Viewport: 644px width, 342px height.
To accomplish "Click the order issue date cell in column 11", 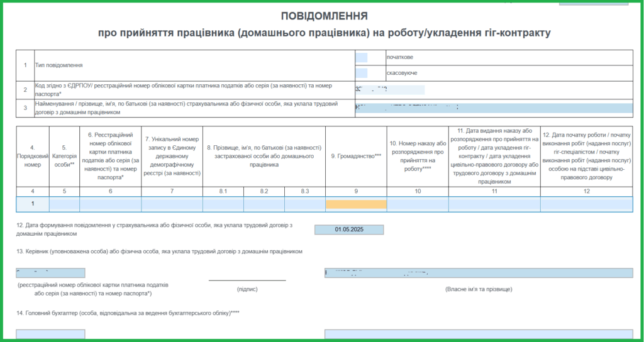I will pyautogui.click(x=494, y=204).
